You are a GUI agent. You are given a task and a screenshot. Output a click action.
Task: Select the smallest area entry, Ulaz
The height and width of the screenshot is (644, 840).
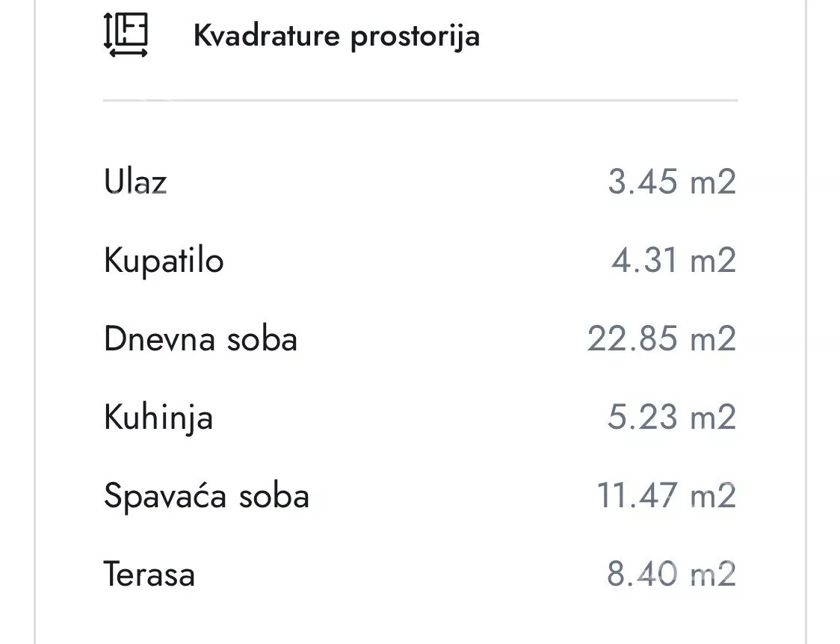(x=137, y=182)
